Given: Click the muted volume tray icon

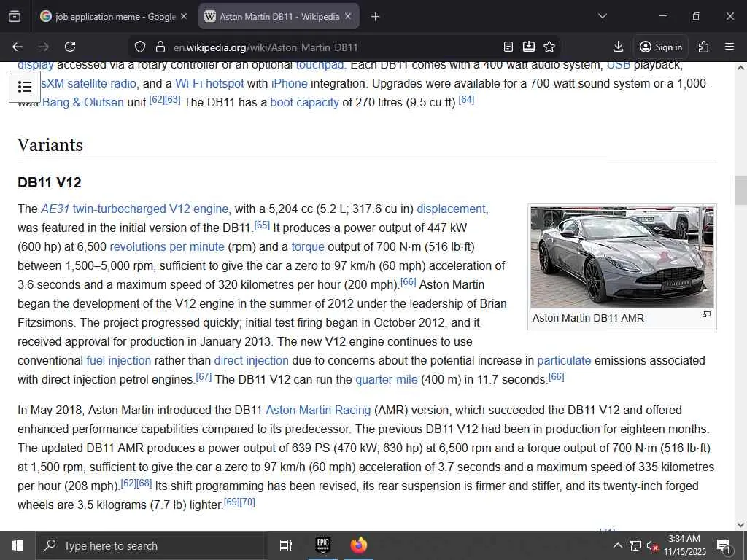Looking at the screenshot, I should coord(651,545).
